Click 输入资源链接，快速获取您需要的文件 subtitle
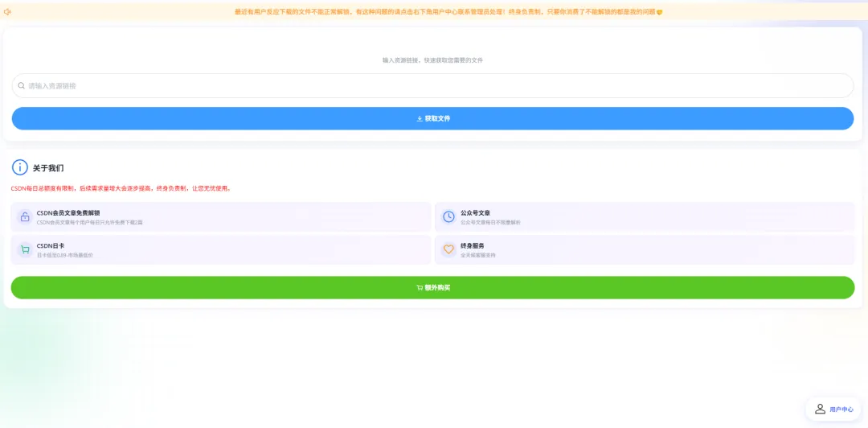868x428 pixels. [433, 60]
